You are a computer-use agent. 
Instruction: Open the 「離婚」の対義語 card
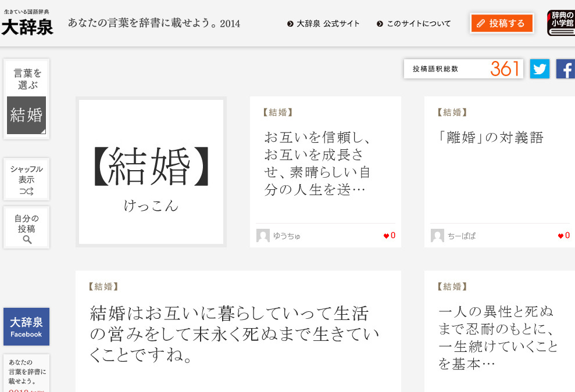[x=499, y=172]
